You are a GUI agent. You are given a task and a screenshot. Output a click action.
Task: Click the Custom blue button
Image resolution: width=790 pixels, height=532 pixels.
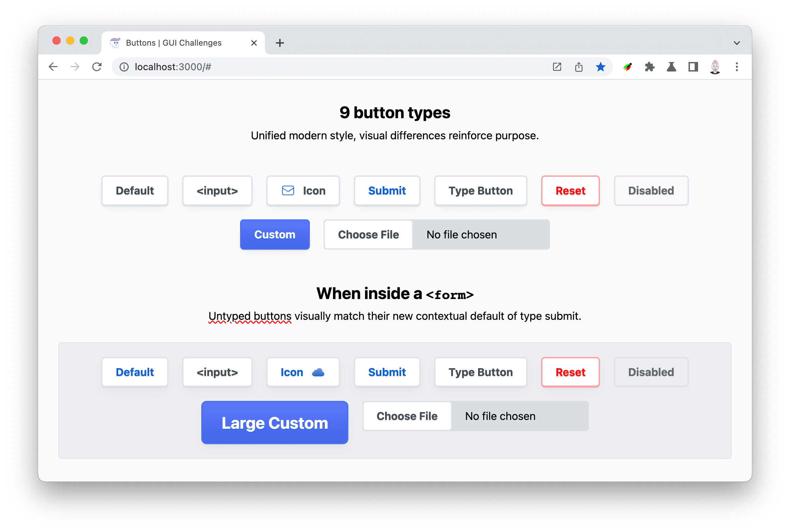(275, 233)
